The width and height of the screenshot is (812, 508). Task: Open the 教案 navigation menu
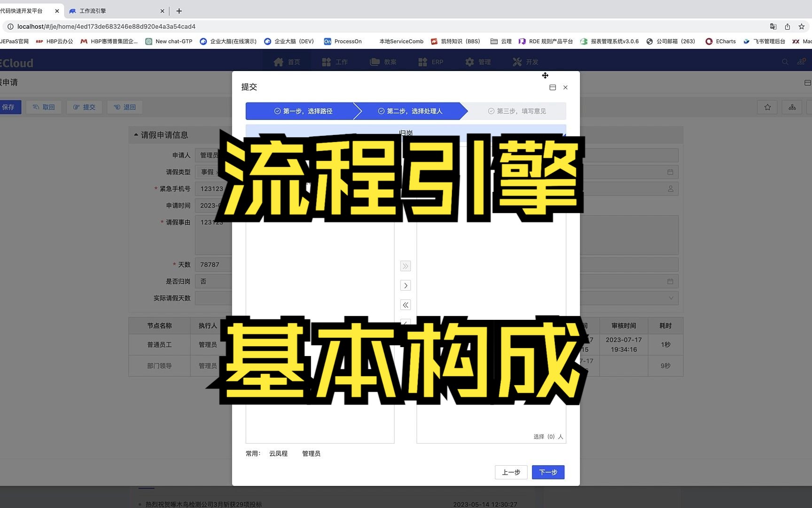383,62
